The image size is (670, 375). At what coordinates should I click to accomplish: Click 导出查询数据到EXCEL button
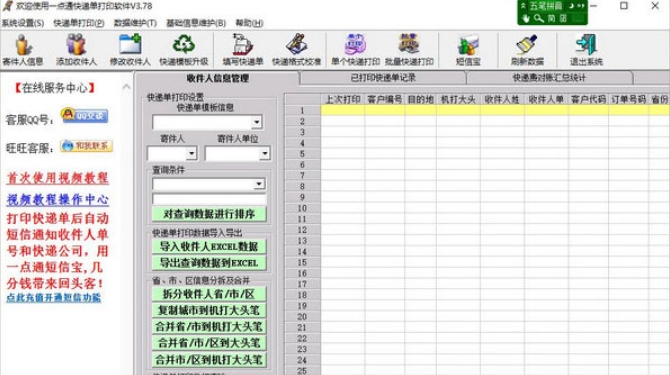point(209,263)
